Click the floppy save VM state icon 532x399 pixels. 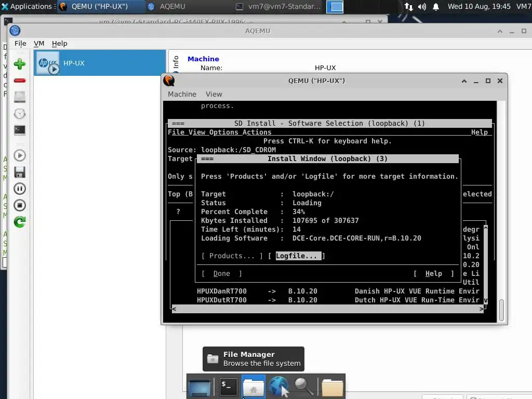(x=19, y=172)
